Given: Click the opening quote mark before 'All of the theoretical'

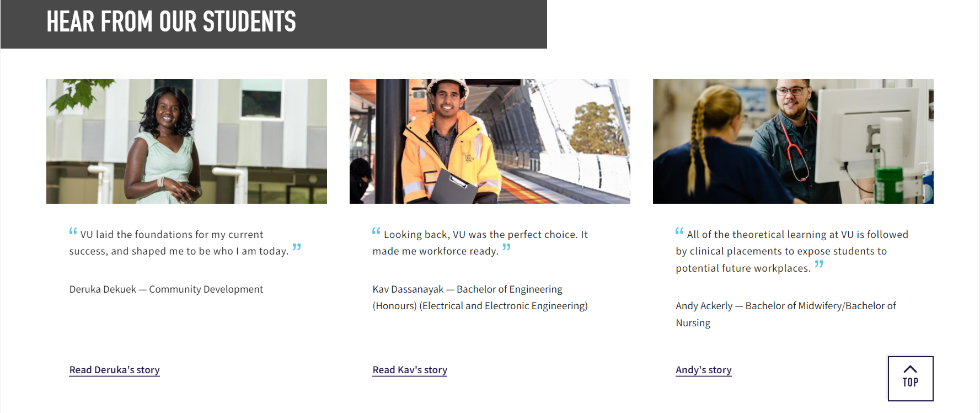Looking at the screenshot, I should click(680, 231).
